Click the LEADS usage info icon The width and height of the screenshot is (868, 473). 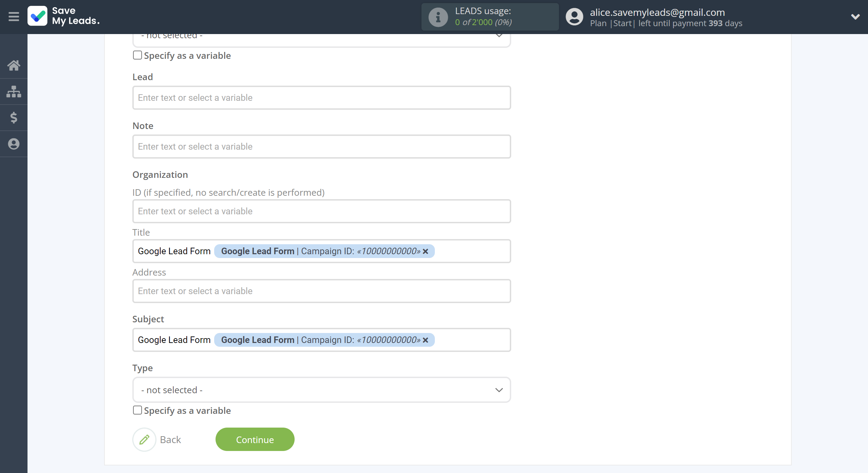438,17
